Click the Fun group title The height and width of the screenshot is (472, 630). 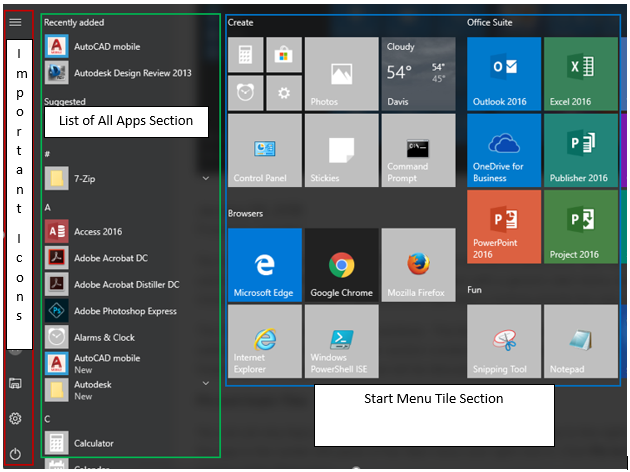(x=474, y=290)
